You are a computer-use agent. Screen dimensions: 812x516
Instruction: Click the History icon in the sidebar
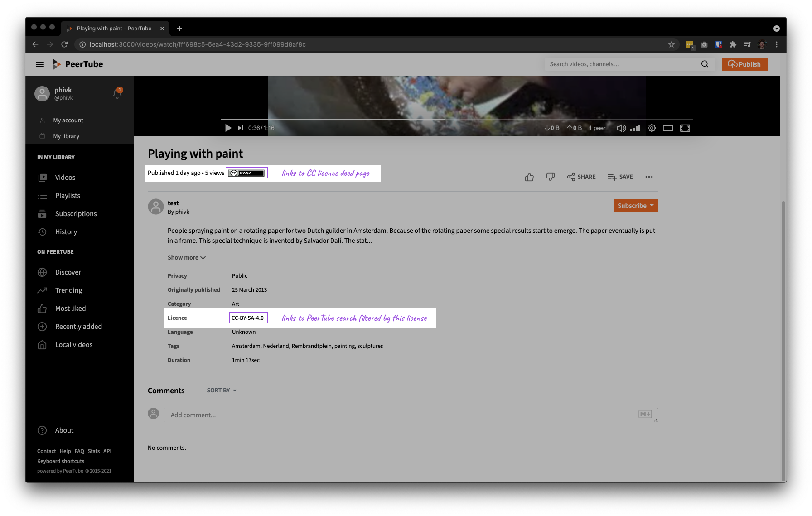point(42,231)
